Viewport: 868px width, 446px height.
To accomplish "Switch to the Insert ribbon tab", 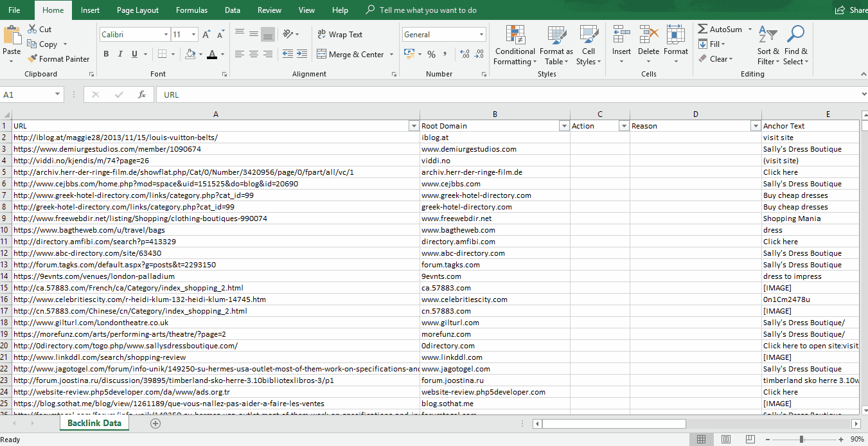I will (91, 10).
